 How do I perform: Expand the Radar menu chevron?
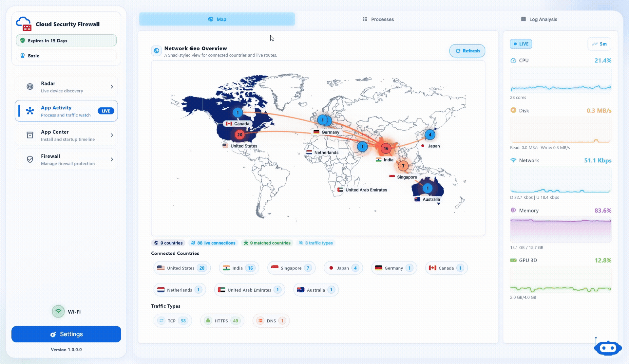[x=112, y=87]
